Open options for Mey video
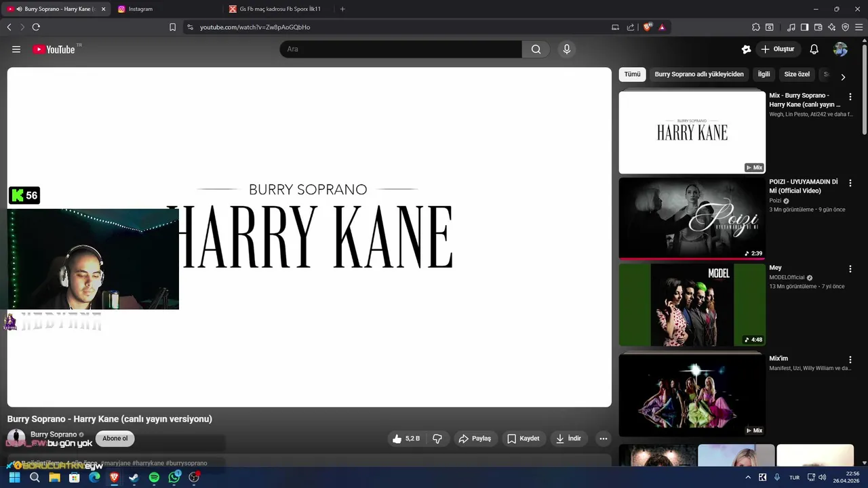 pos(850,269)
